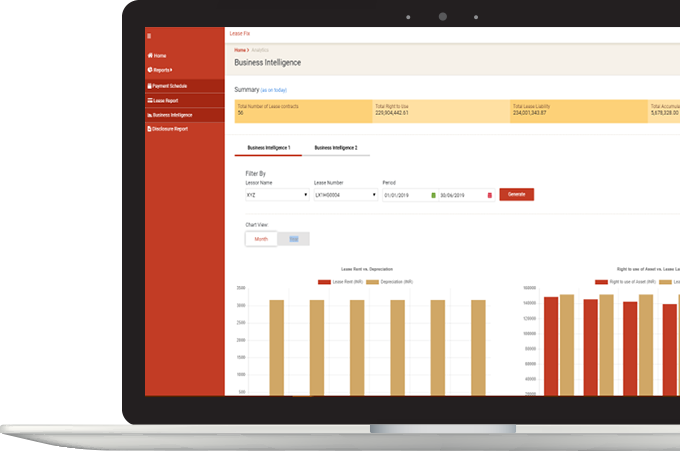This screenshot has width=680, height=451.
Task: Click the Disclosure Report sidebar icon
Action: (149, 129)
